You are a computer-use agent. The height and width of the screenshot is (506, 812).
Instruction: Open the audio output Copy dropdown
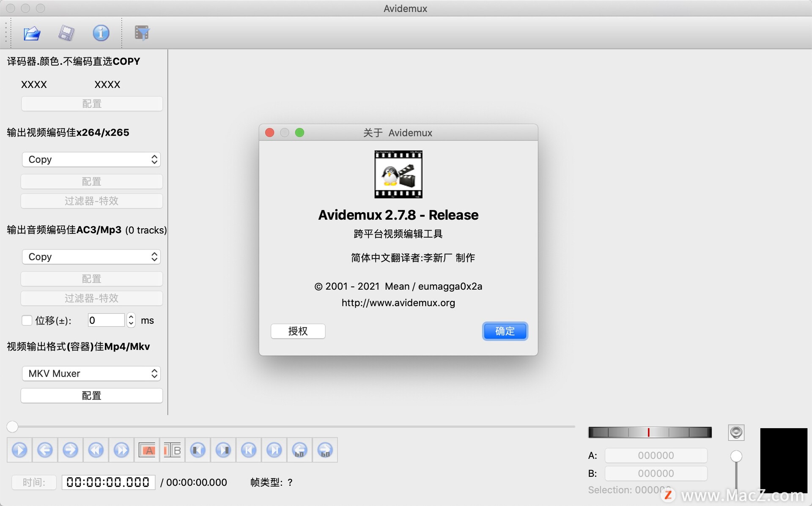[x=91, y=257]
